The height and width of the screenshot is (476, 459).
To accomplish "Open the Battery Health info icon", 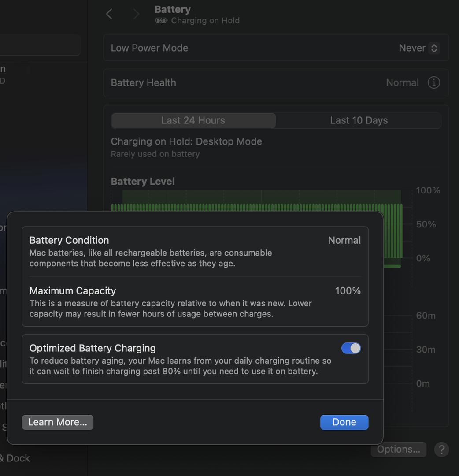I will [433, 82].
